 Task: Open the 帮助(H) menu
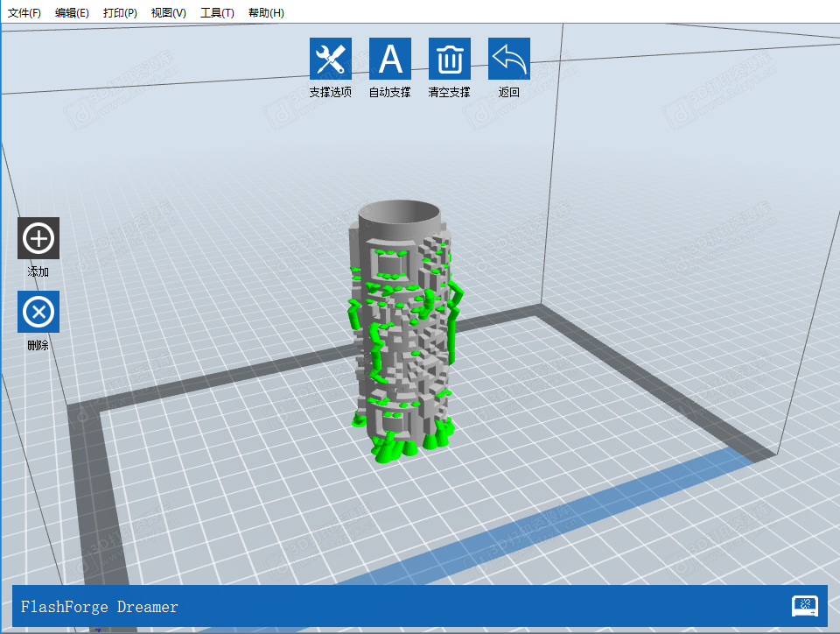[x=266, y=13]
